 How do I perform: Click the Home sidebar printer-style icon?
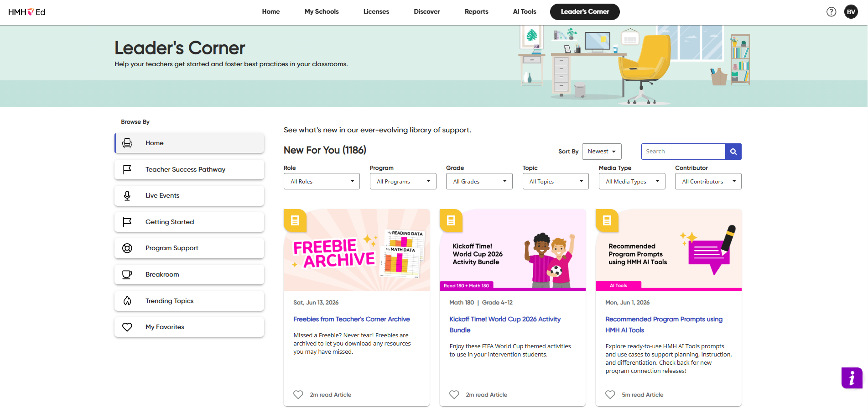click(127, 143)
